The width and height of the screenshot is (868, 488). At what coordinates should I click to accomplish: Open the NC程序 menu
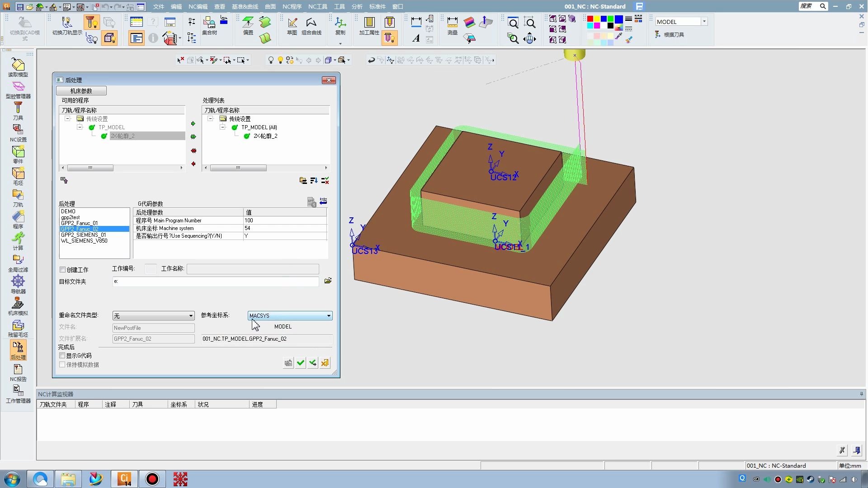coord(292,6)
